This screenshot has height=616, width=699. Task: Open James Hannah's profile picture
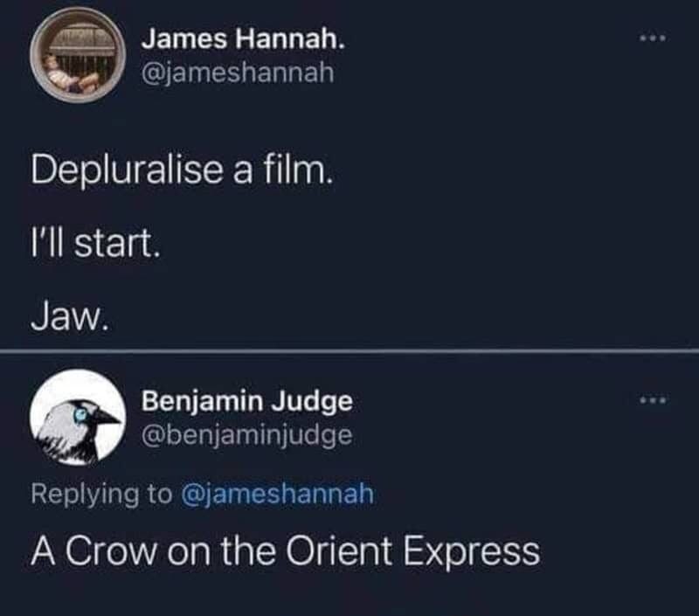77,58
